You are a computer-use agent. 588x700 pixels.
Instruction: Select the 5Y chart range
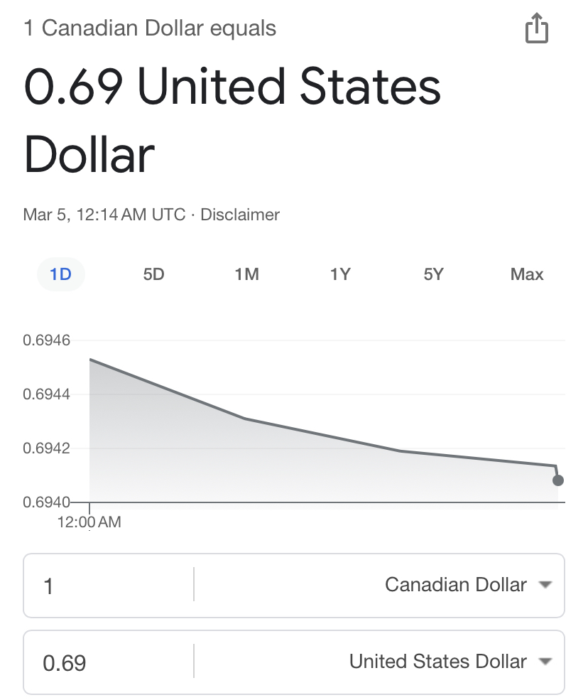pos(433,274)
